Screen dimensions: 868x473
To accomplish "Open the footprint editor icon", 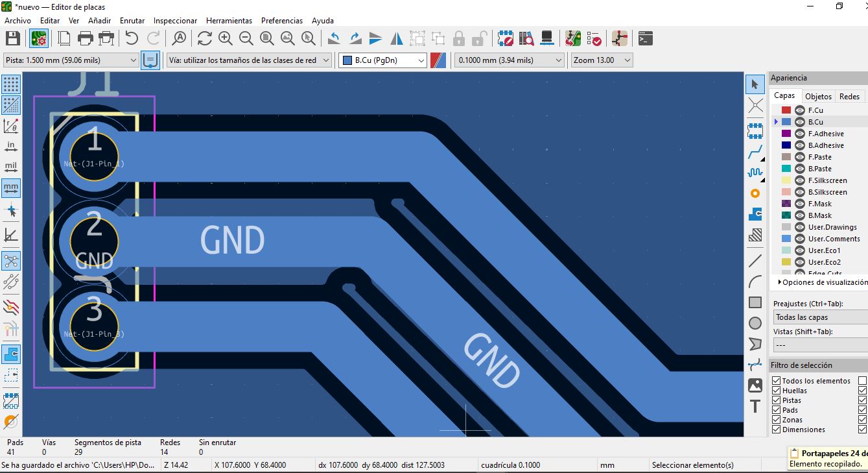I will 506,38.
